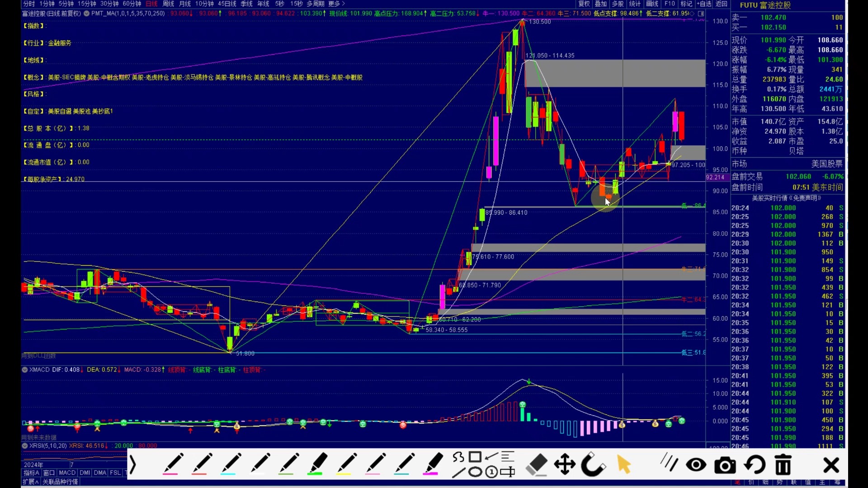Choose the freehand squiggle shape tool
The height and width of the screenshot is (488, 868).
(x=458, y=457)
